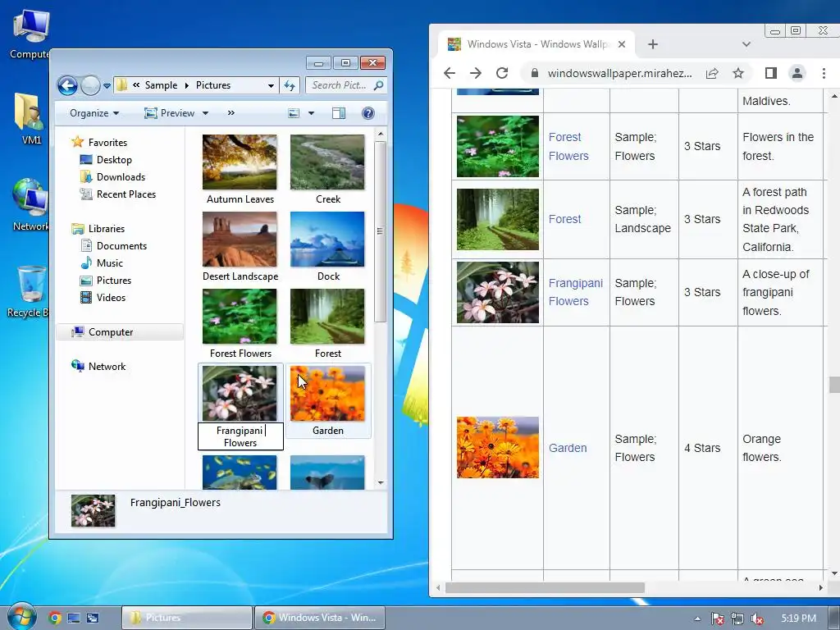Select the Desert Landscape thumbnail

tap(240, 239)
